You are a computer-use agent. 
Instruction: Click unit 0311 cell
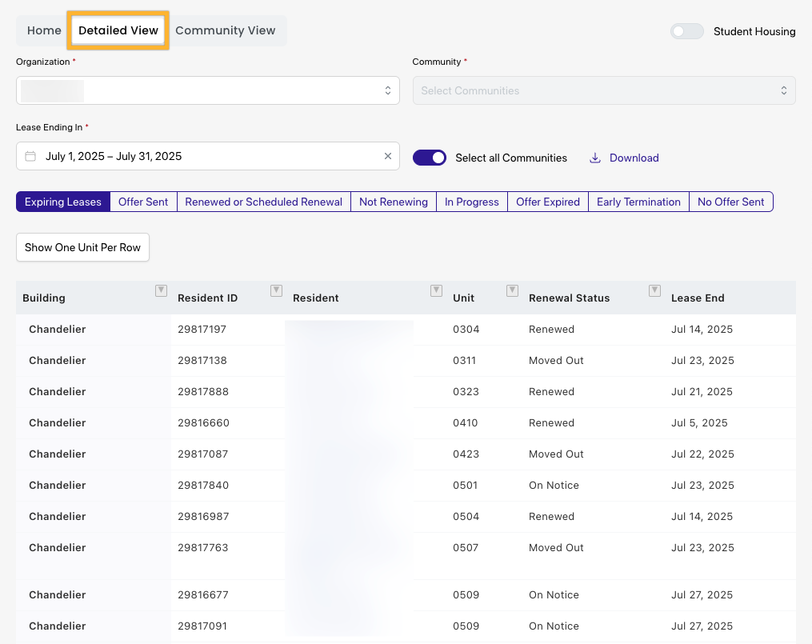(465, 360)
